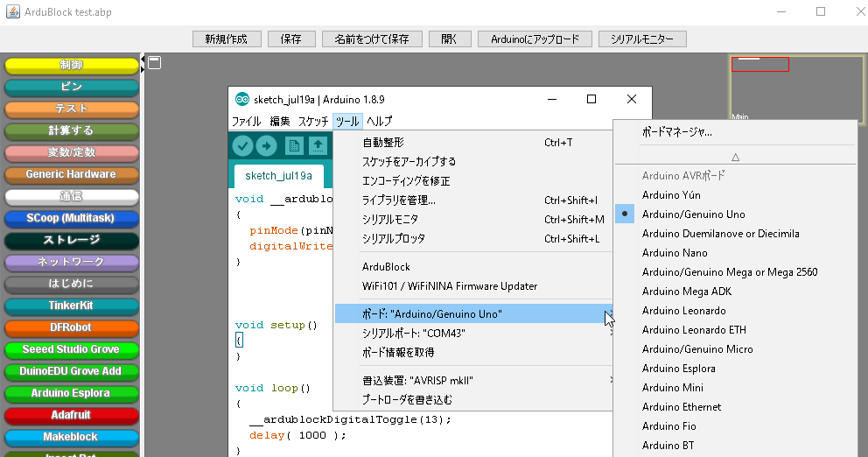The image size is (868, 457).
Task: Click 新規作成 button in ArduBlock
Action: coord(227,39)
